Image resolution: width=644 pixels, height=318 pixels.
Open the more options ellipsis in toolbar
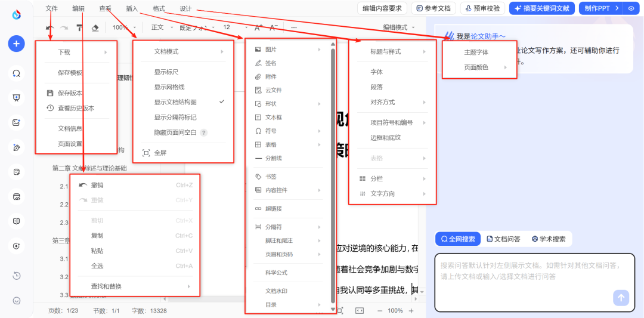click(x=293, y=27)
